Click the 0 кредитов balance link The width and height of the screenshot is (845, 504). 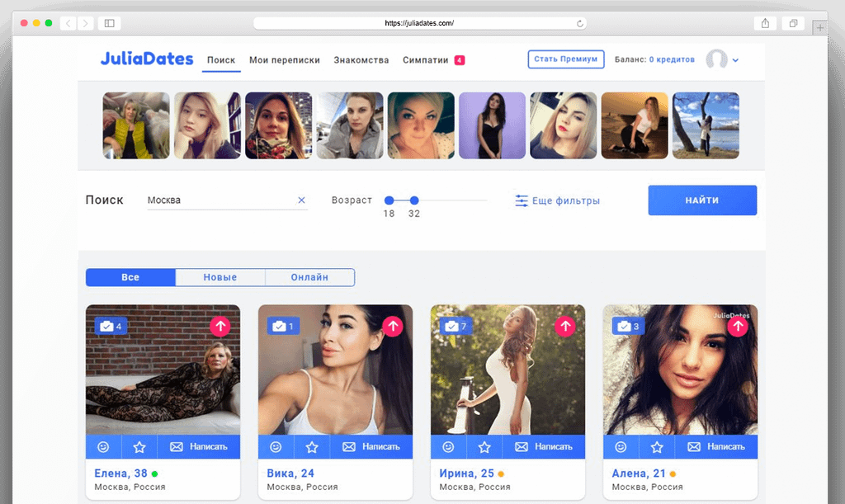point(672,59)
